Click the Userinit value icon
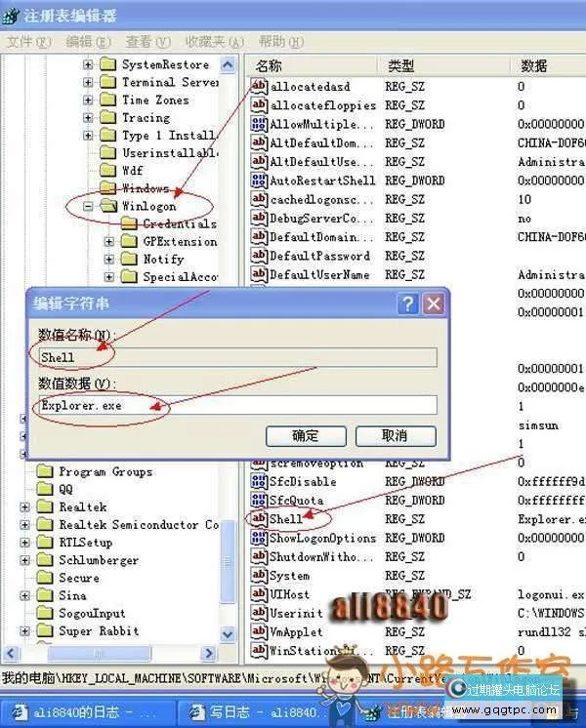586x728 pixels. (x=259, y=613)
